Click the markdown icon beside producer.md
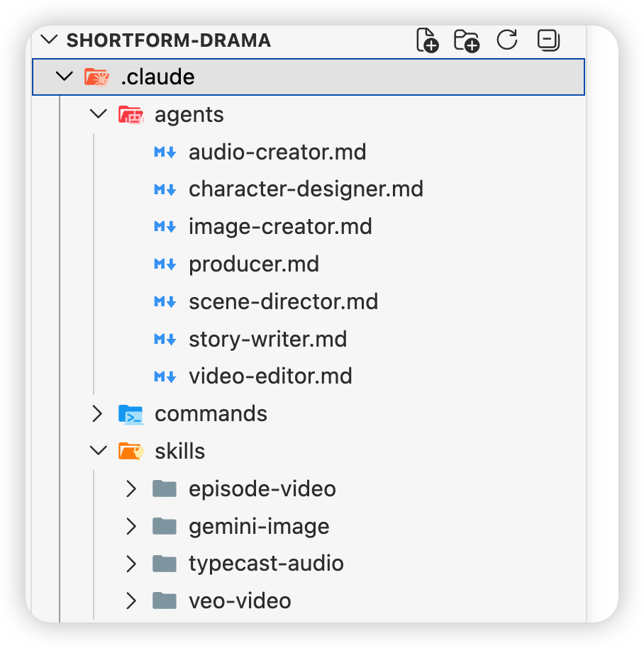The image size is (644, 648). tap(165, 264)
